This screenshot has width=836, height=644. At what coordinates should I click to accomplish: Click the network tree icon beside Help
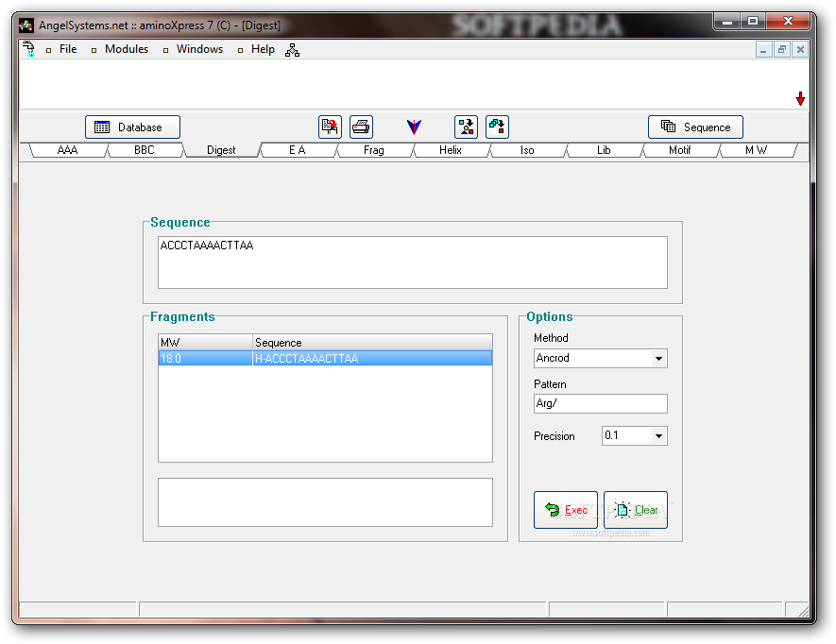[x=292, y=50]
